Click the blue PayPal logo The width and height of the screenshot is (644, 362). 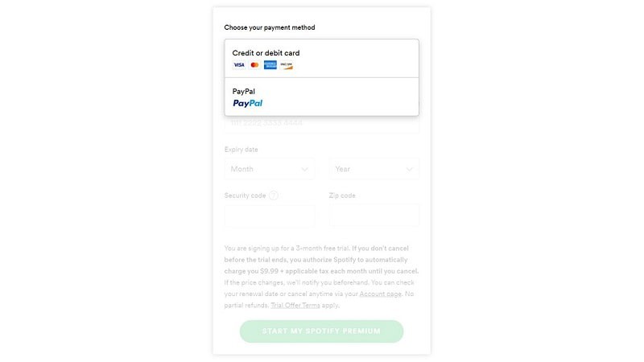pos(247,104)
